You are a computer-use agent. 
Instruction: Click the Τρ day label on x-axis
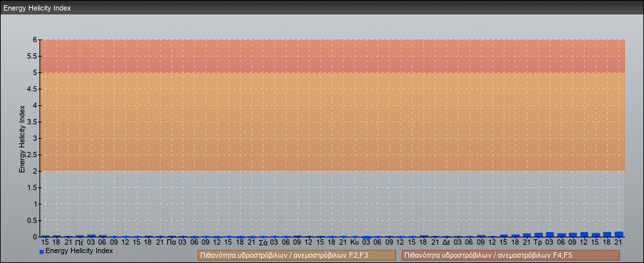pyautogui.click(x=538, y=242)
